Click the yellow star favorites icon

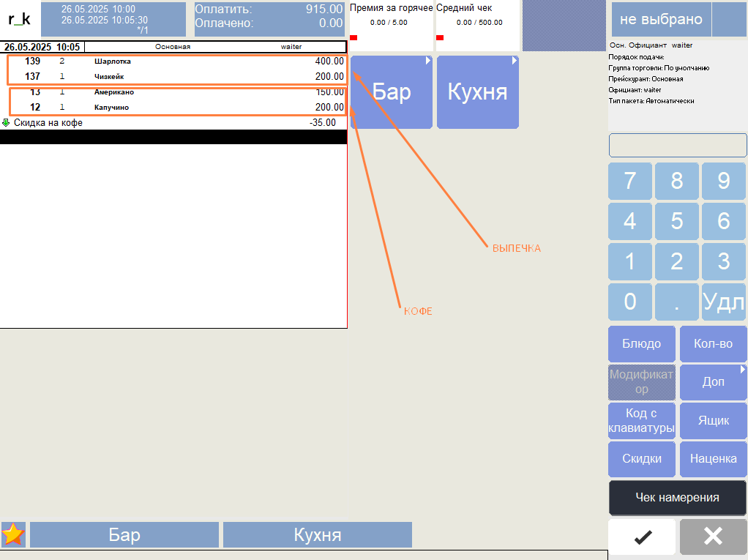pyautogui.click(x=13, y=534)
